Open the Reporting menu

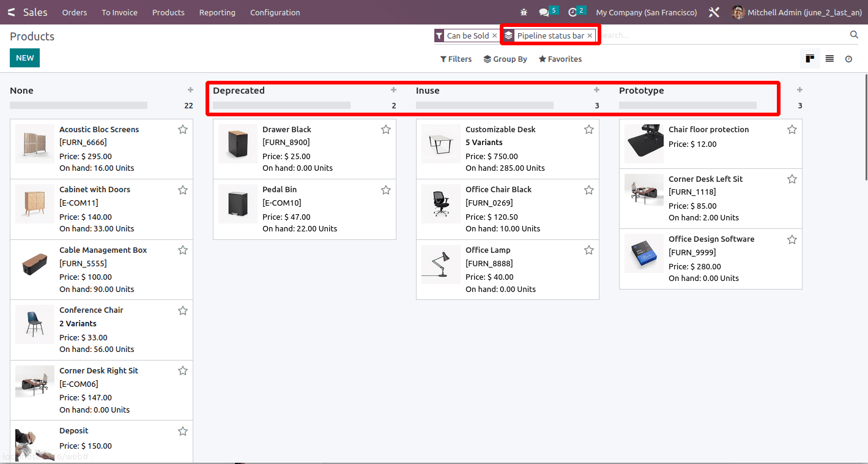click(x=217, y=12)
